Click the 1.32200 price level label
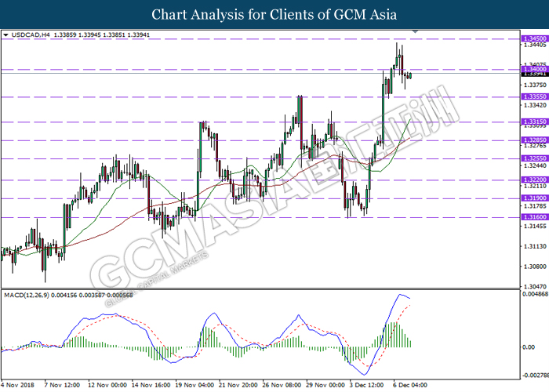The width and height of the screenshot is (549, 392). tap(534, 180)
